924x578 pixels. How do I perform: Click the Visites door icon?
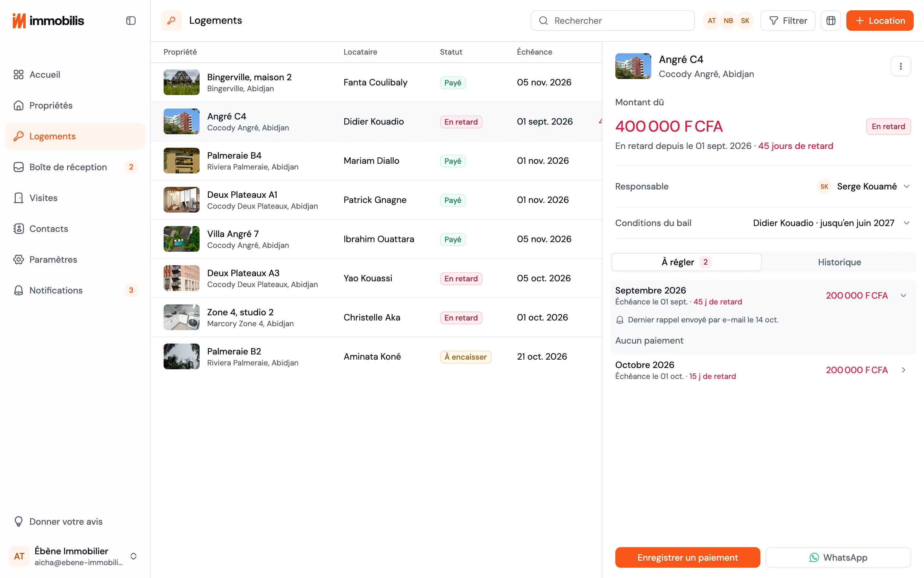pyautogui.click(x=19, y=198)
